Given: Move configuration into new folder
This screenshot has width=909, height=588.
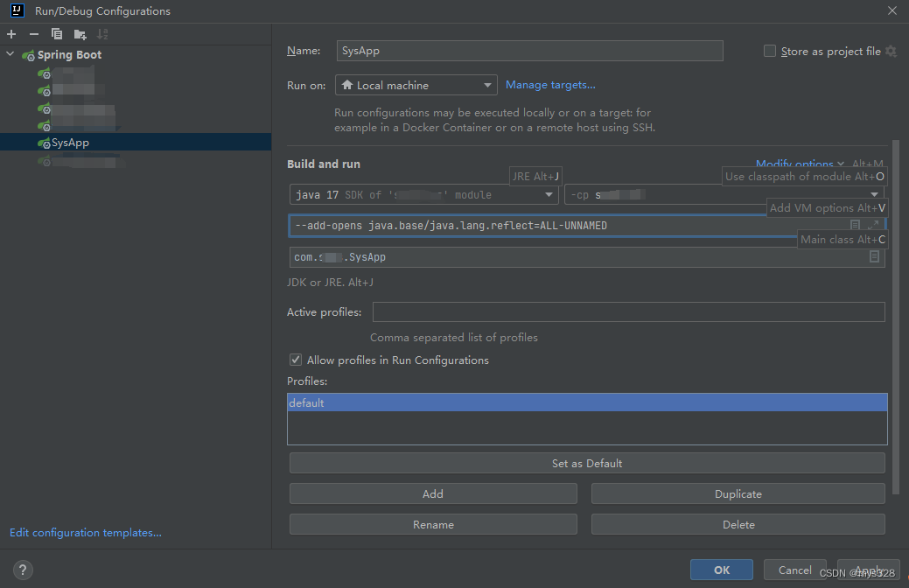Looking at the screenshot, I should pyautogui.click(x=80, y=35).
